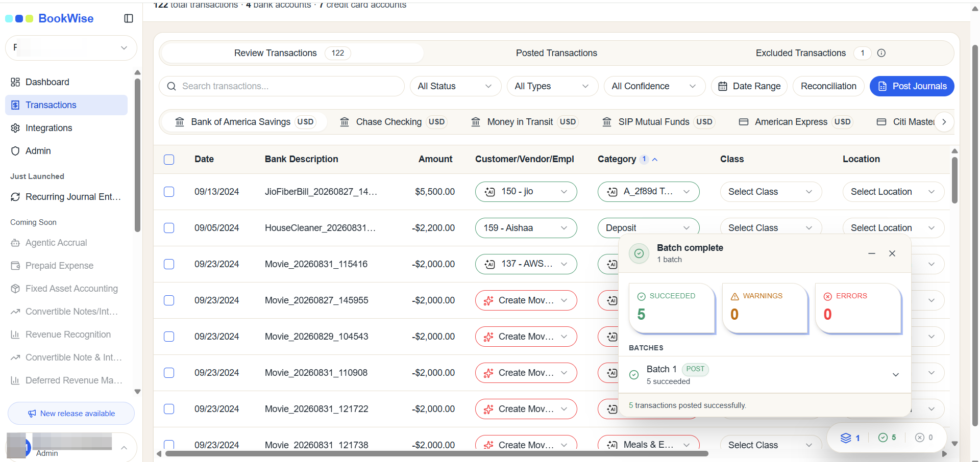
Task: Minimize the Batch complete popup
Action: coord(872,253)
